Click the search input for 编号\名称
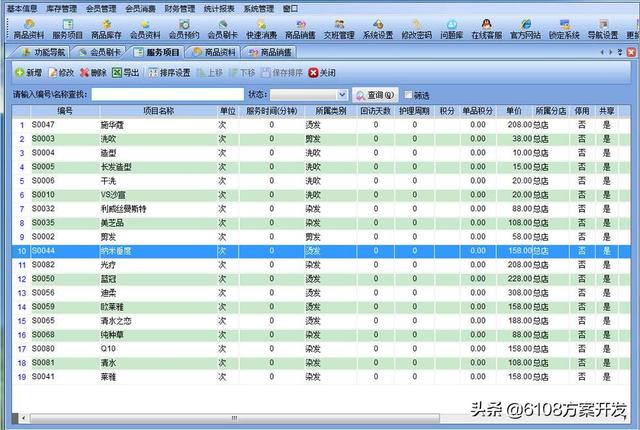The height and width of the screenshot is (430, 640). (168, 95)
